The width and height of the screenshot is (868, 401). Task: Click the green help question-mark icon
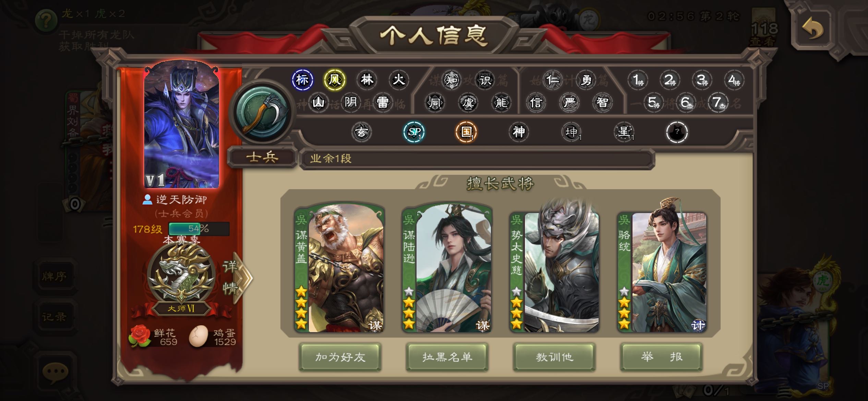coord(46,20)
